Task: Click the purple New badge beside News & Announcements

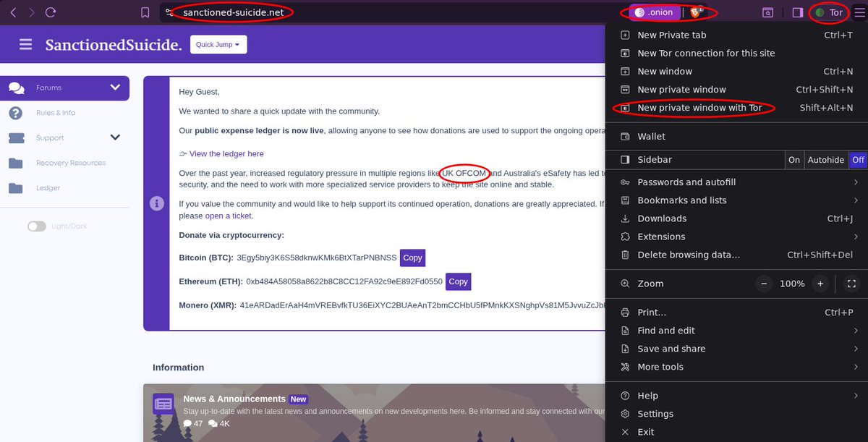Action: (x=298, y=399)
